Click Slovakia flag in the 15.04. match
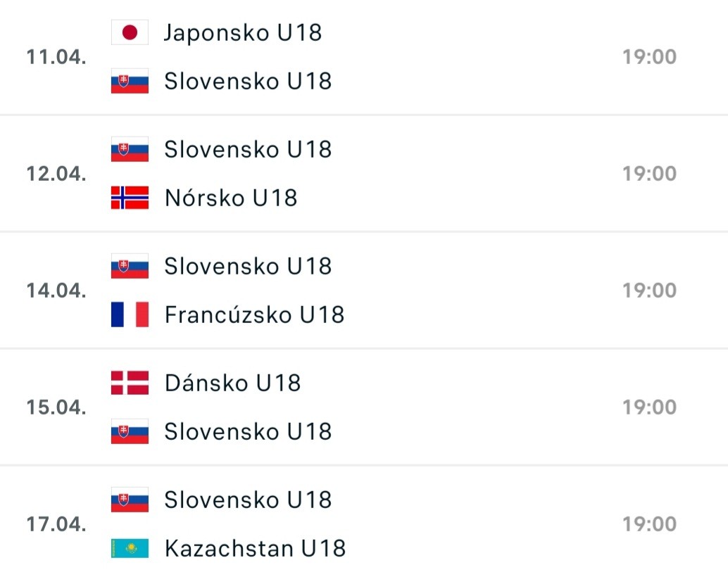728x577 pixels. pos(130,431)
